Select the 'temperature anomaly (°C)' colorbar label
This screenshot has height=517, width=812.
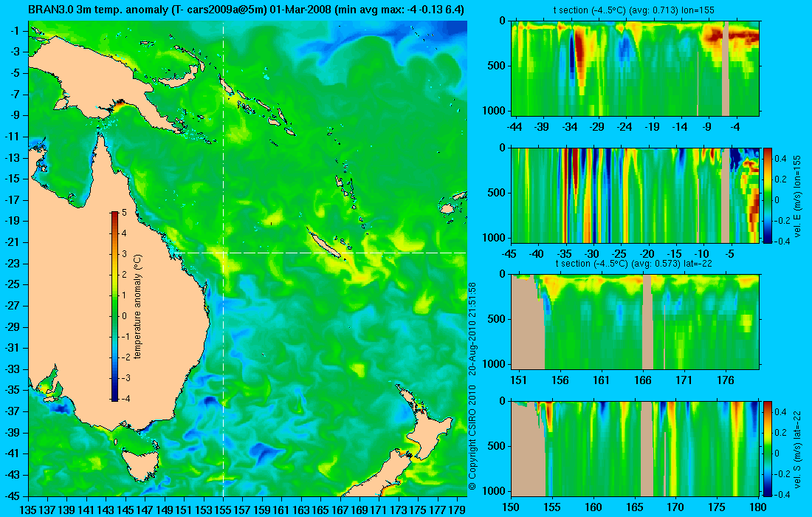(x=138, y=307)
